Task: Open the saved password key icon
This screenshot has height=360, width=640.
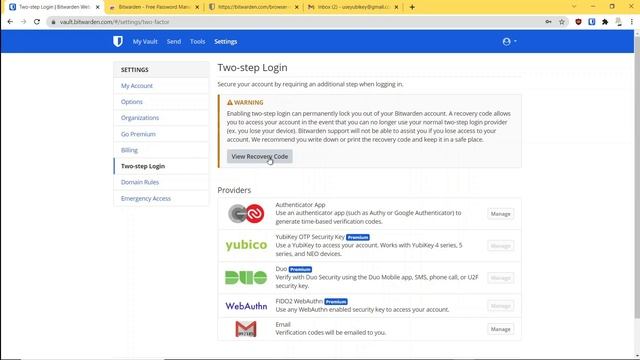Action: tap(548, 22)
